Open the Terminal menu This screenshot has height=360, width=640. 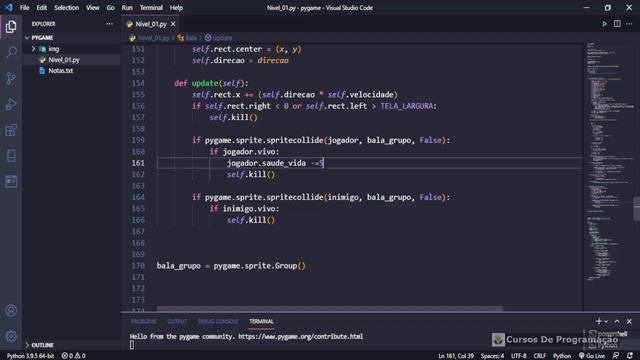click(x=151, y=8)
